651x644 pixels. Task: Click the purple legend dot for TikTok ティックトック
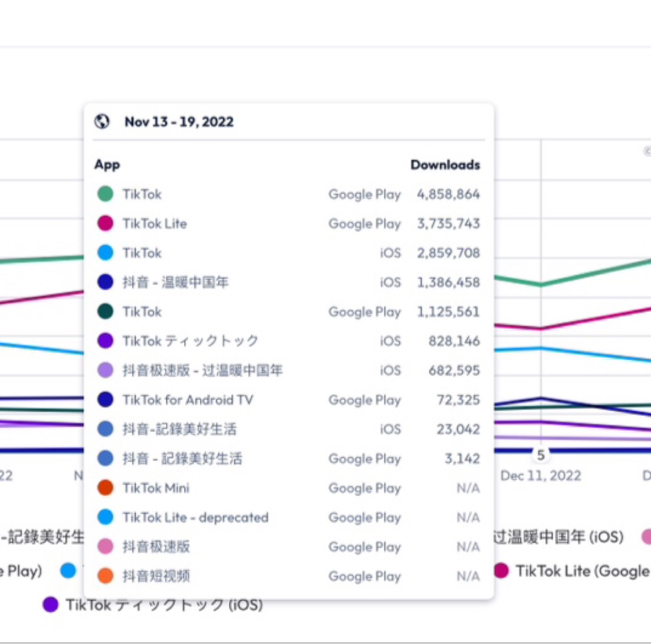tap(51, 605)
